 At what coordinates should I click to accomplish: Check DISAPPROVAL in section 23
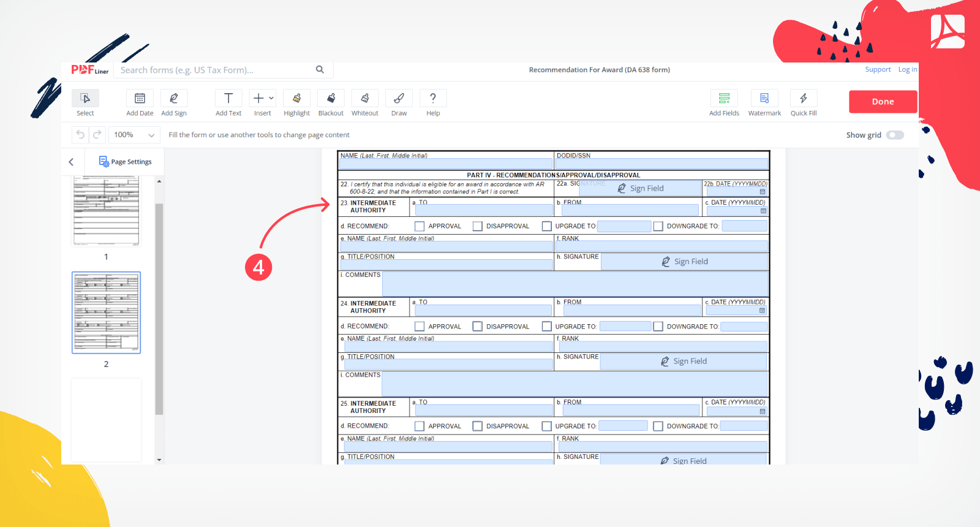coord(478,226)
